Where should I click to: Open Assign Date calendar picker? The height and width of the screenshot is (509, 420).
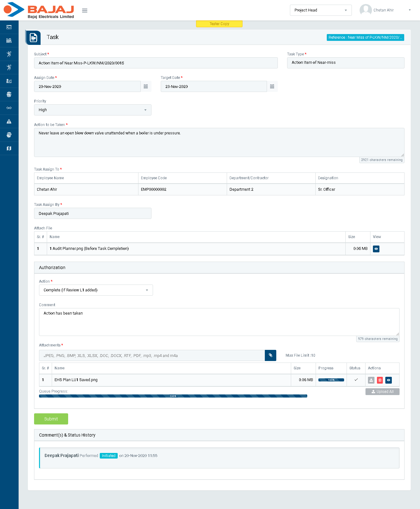click(146, 86)
